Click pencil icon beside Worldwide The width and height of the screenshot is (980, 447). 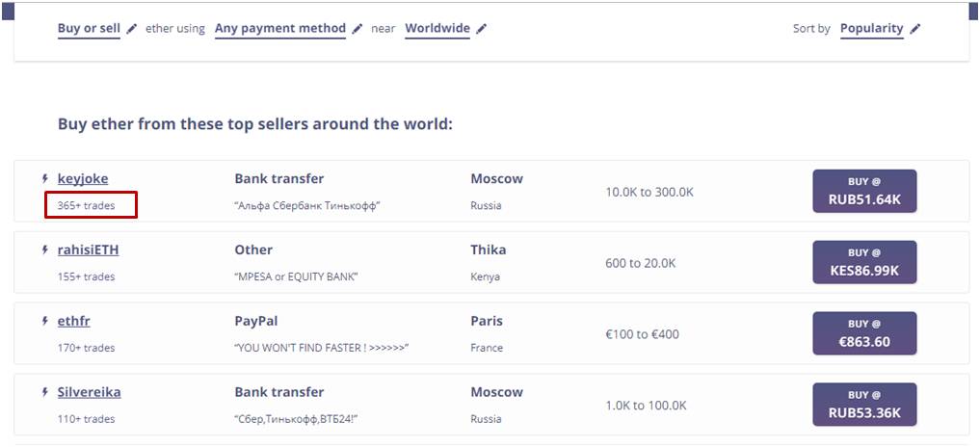point(481,29)
